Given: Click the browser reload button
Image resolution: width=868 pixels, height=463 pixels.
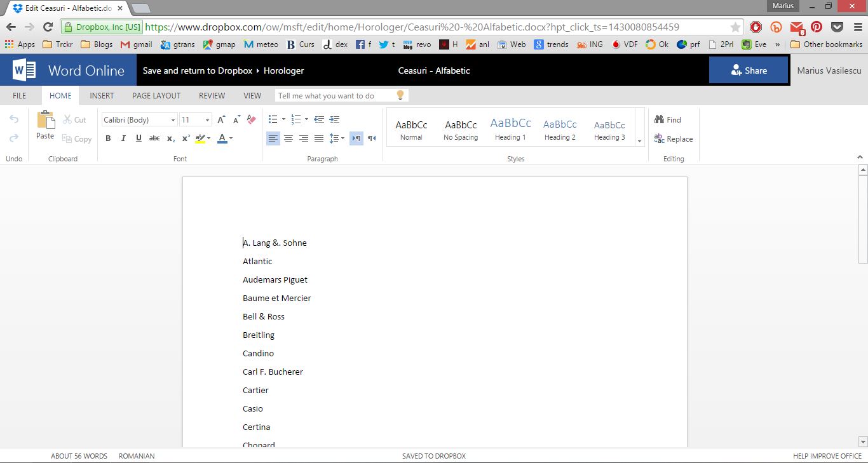Looking at the screenshot, I should (48, 27).
